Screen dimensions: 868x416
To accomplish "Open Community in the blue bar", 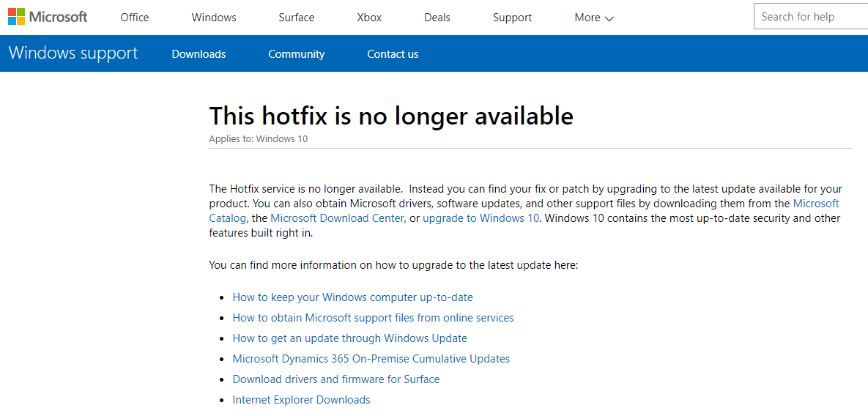I will [x=296, y=54].
